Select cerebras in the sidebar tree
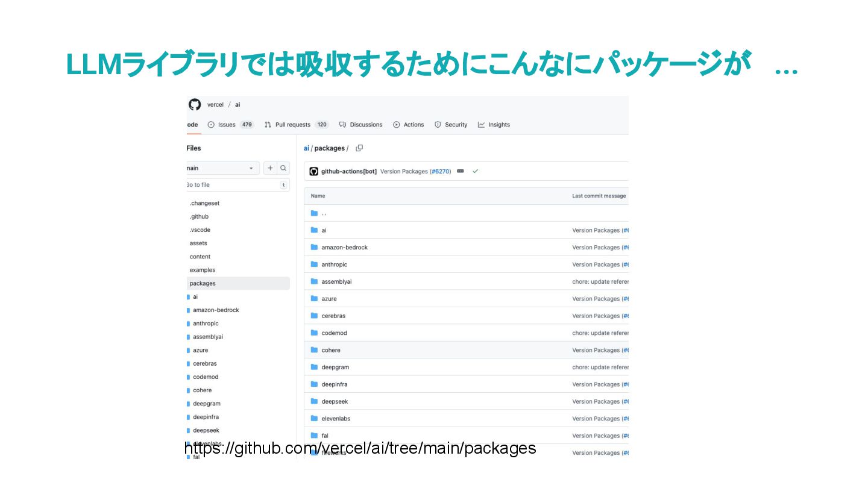 [205, 364]
